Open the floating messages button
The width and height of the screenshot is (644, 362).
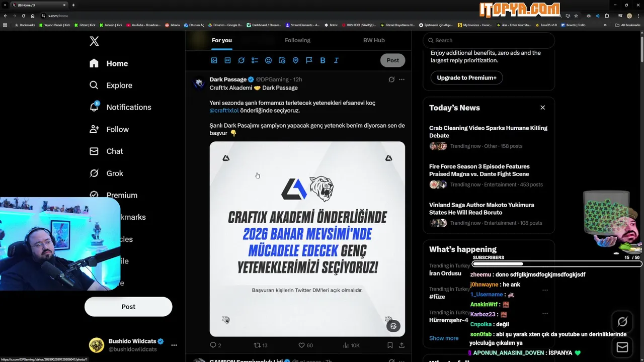(x=622, y=347)
